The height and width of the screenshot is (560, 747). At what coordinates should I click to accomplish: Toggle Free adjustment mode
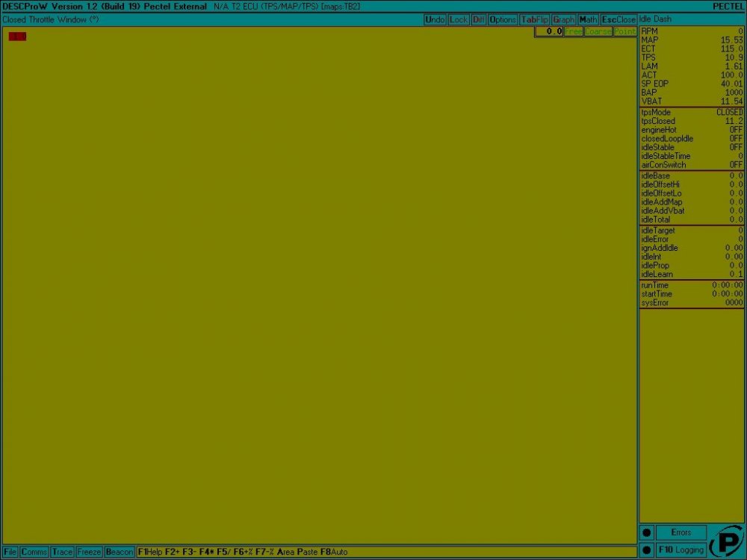click(x=573, y=31)
